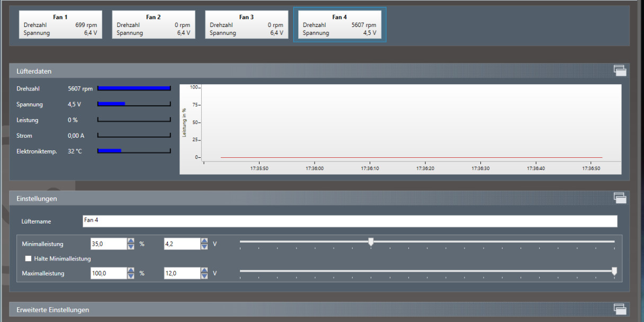The height and width of the screenshot is (322, 644).
Task: Increase Minimalleistung percent with the up arrow
Action: 130,241
